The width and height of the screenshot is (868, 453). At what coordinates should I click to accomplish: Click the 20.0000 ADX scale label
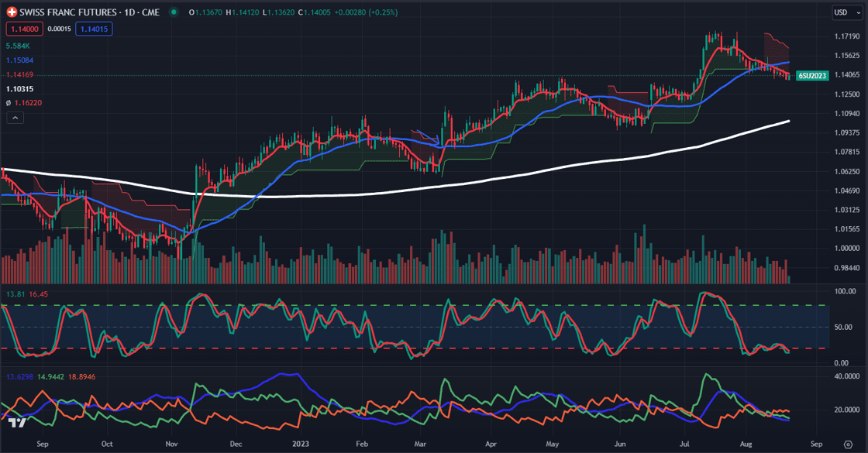click(847, 410)
